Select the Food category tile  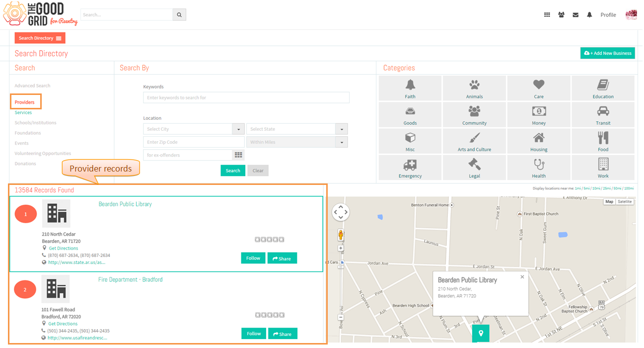tap(603, 141)
